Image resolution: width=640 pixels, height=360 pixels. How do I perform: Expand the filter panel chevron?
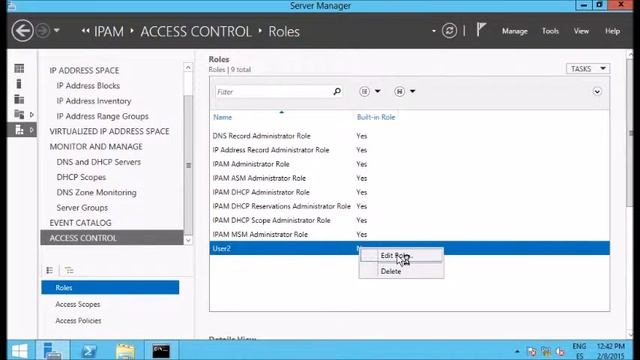pos(597,91)
